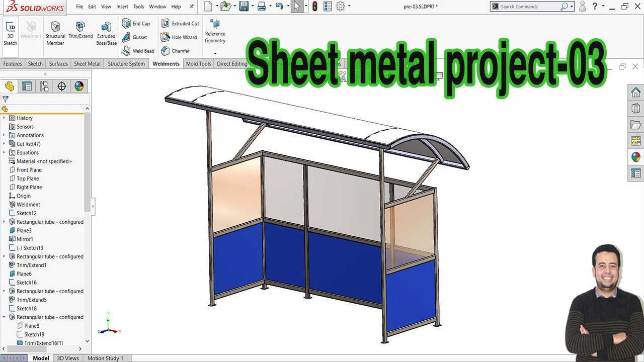Apply a Chamfer
644x362 pixels.
tap(176, 51)
